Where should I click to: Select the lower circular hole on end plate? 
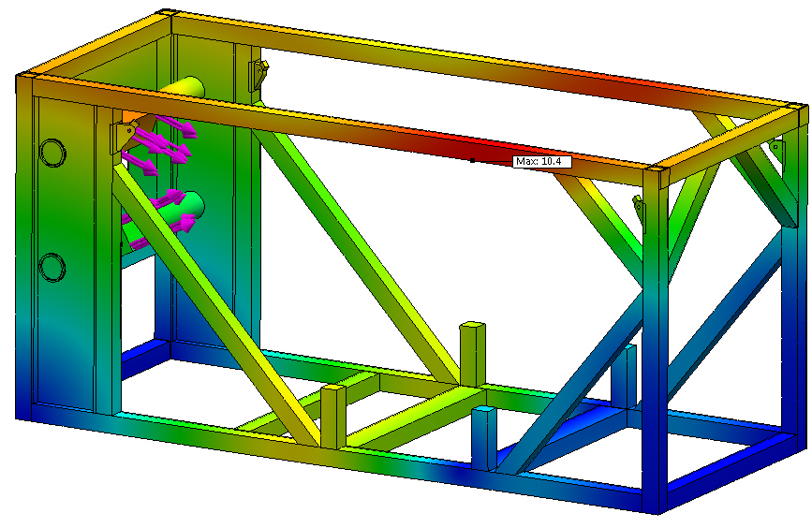click(x=52, y=267)
